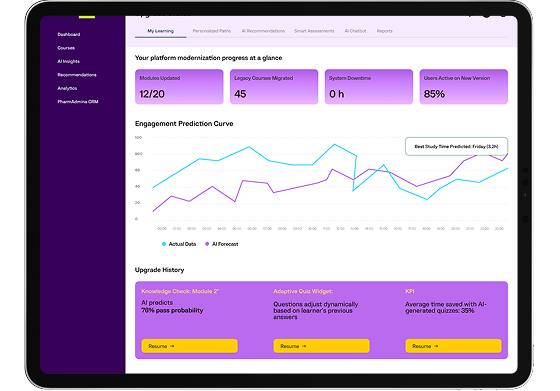
Task: Resume the KPI upgrade item
Action: tap(453, 346)
